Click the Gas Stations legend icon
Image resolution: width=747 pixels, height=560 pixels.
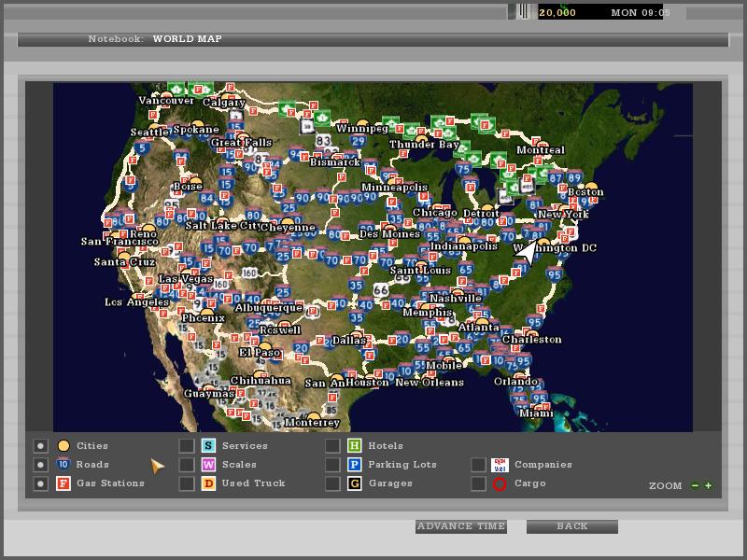tap(63, 483)
